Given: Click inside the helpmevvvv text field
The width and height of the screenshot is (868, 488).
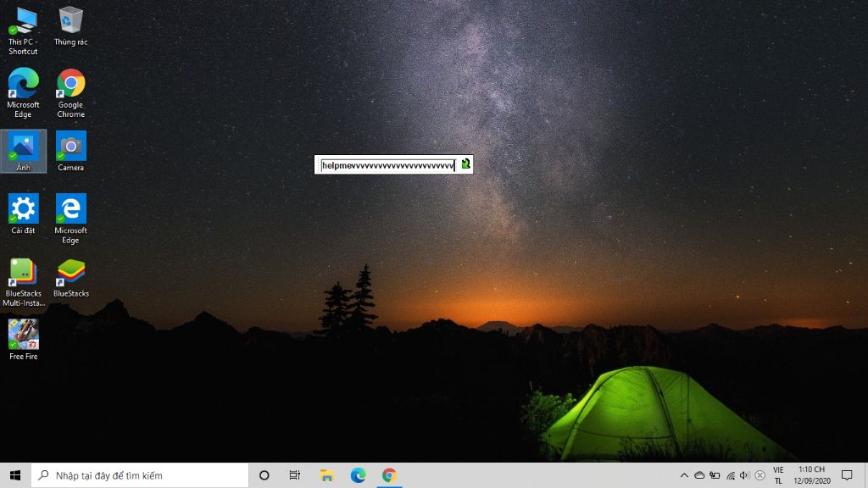Looking at the screenshot, I should [x=388, y=165].
